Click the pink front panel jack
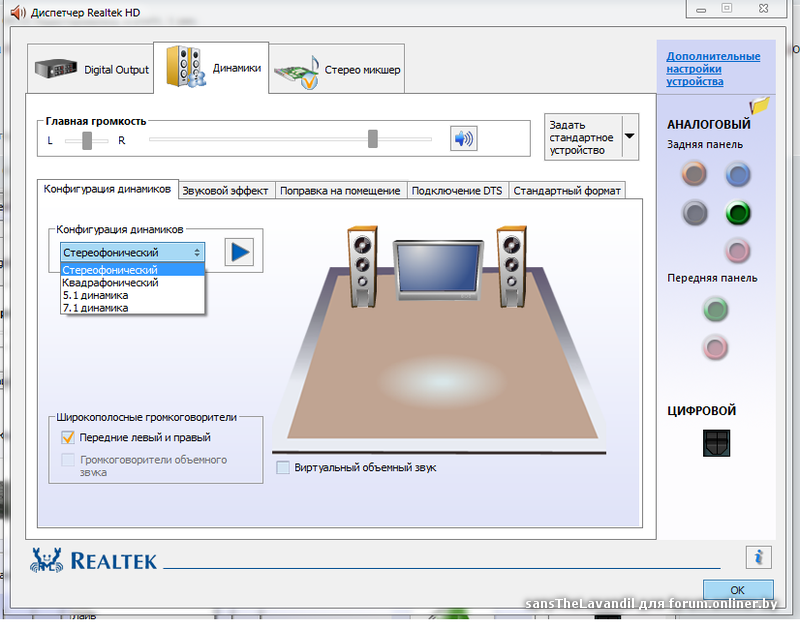800x627 pixels. coord(715,347)
